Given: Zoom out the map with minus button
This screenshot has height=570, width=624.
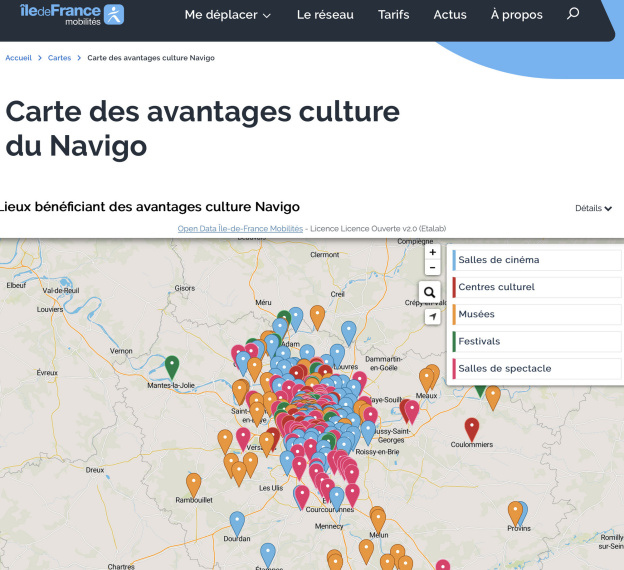Looking at the screenshot, I should click(433, 267).
